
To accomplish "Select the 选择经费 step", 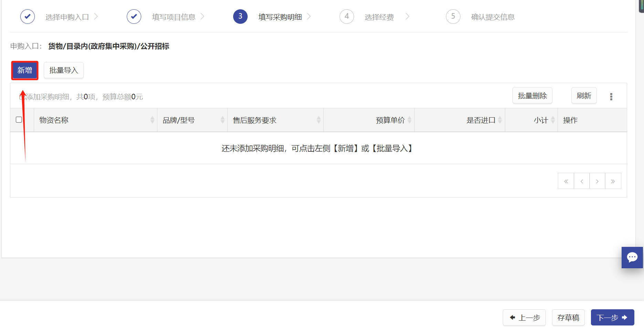I will (379, 17).
